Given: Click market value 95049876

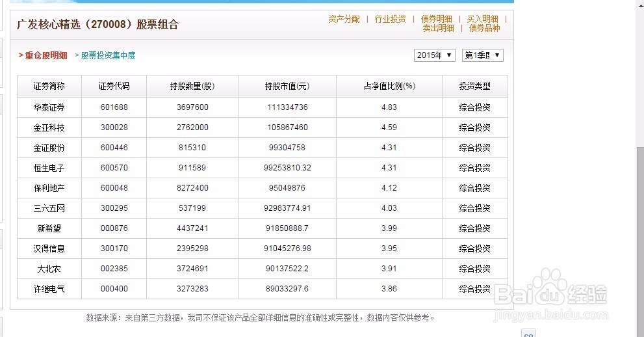Looking at the screenshot, I should pyautogui.click(x=287, y=188).
